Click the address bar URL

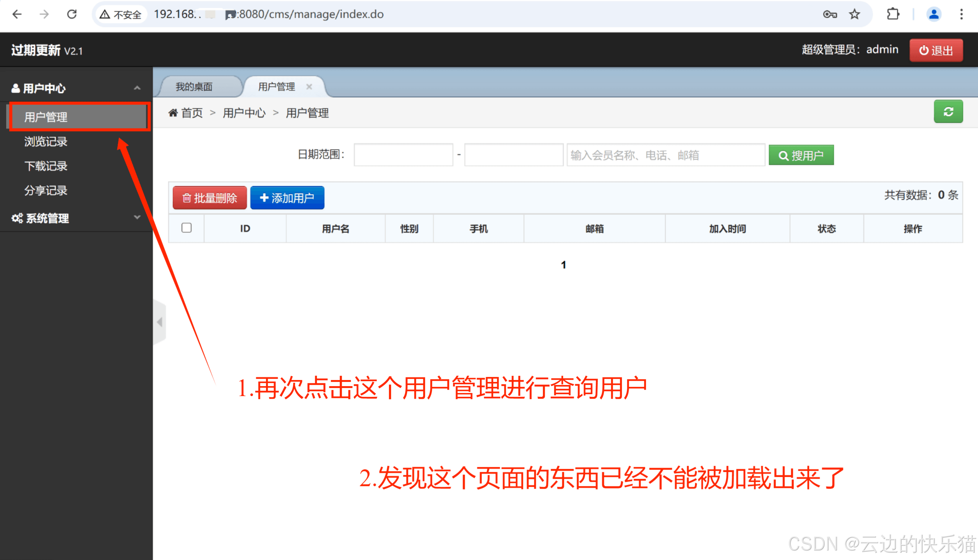tap(269, 14)
